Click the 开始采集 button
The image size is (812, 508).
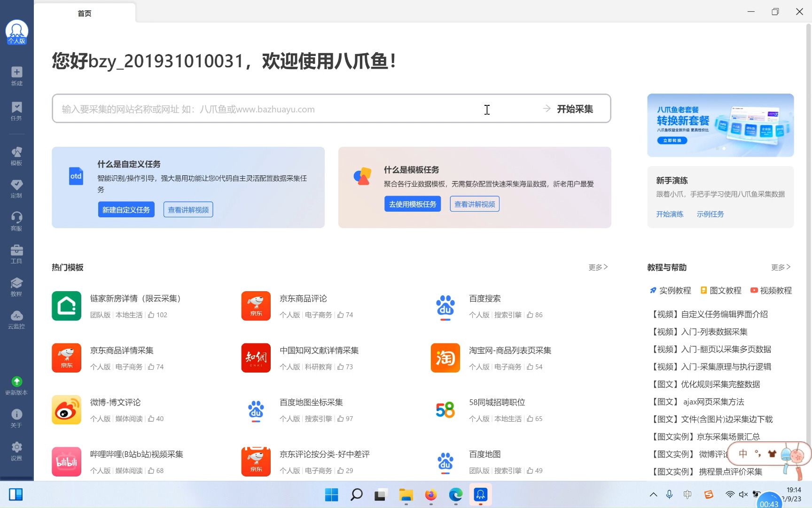(x=569, y=109)
